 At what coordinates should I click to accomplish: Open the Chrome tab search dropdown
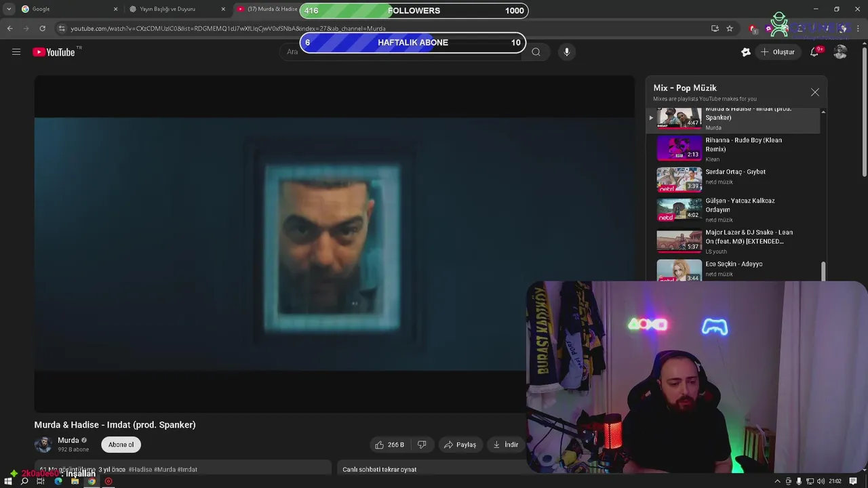click(8, 9)
